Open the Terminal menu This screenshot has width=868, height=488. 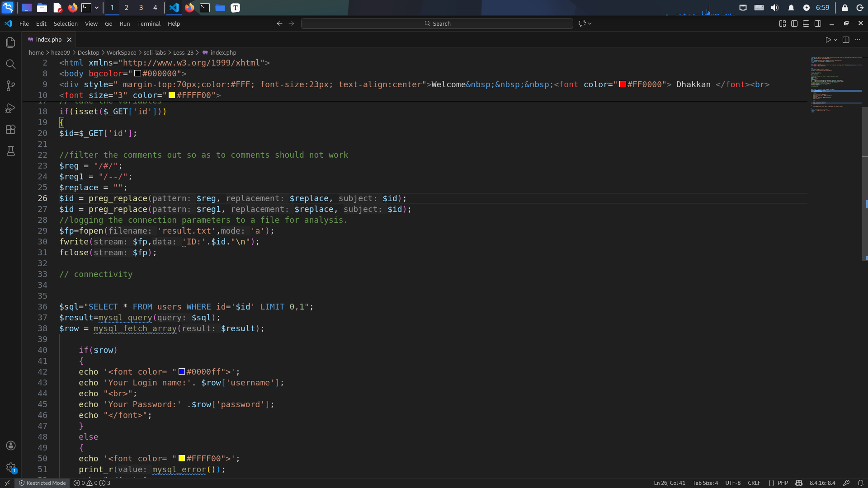pyautogui.click(x=149, y=23)
